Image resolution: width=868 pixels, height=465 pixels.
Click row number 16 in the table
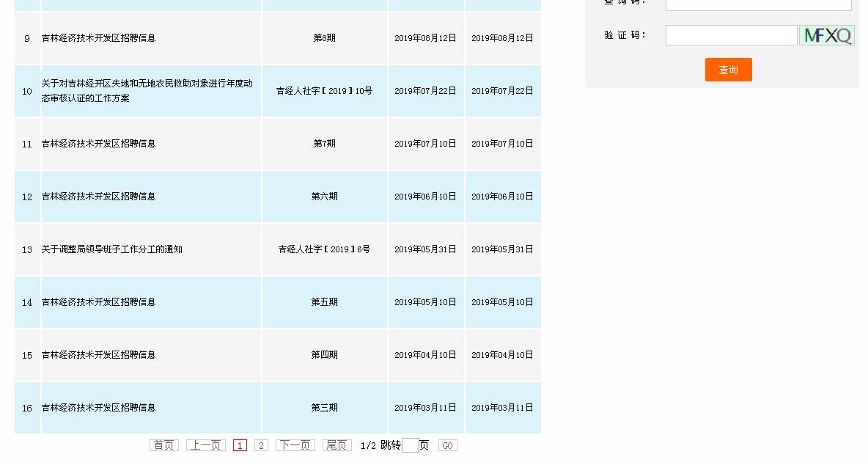click(27, 409)
